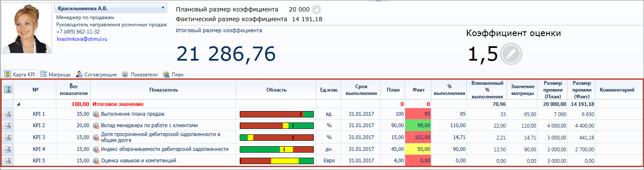
Task: Click the Значение матрицы column header
Action: pos(523,89)
